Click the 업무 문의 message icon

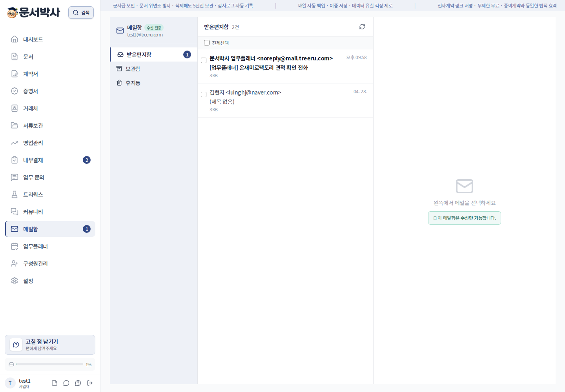[x=15, y=177]
